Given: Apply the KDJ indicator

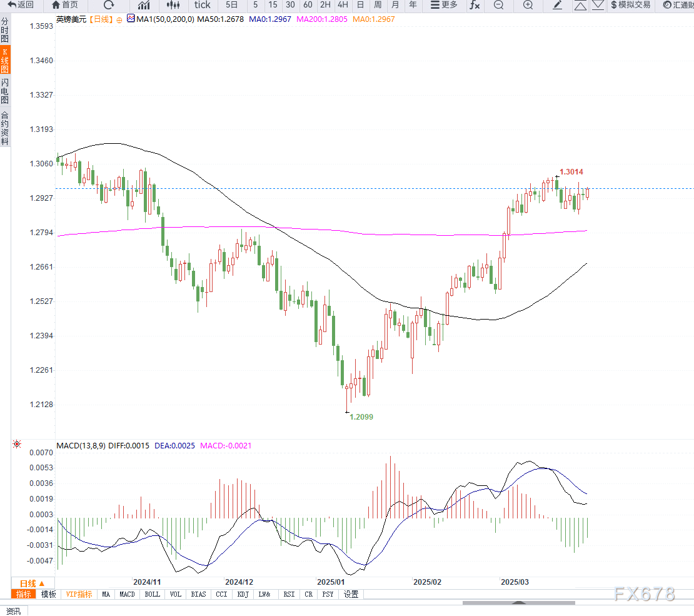Looking at the screenshot, I should tap(243, 594).
